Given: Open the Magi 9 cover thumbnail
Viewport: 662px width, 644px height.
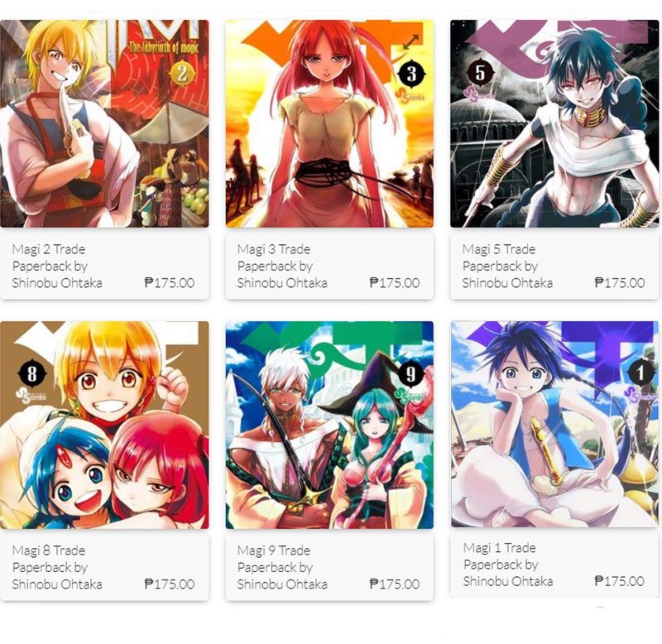Looking at the screenshot, I should click(x=329, y=425).
